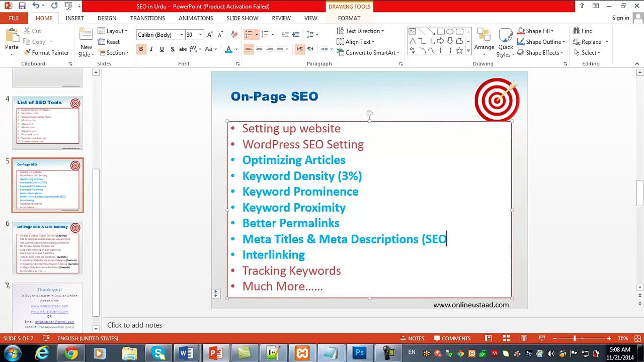
Task: Open Google Chrome from the taskbar
Action: click(71, 353)
